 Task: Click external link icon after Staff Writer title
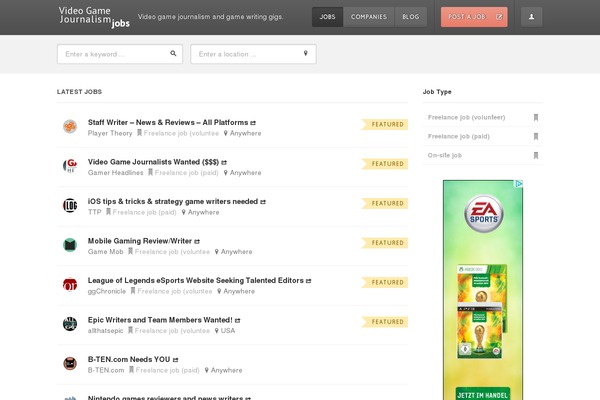pos(253,123)
